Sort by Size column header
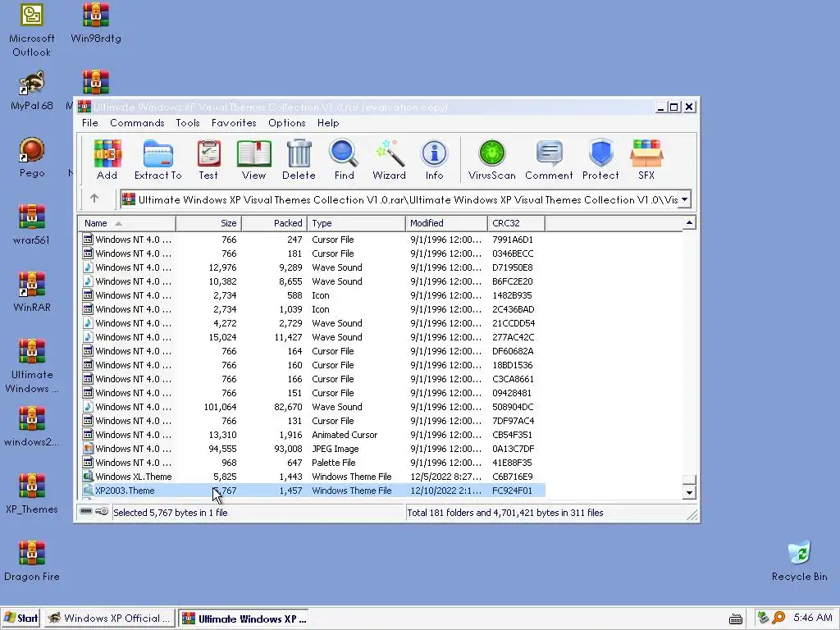The image size is (840, 630). tap(209, 223)
